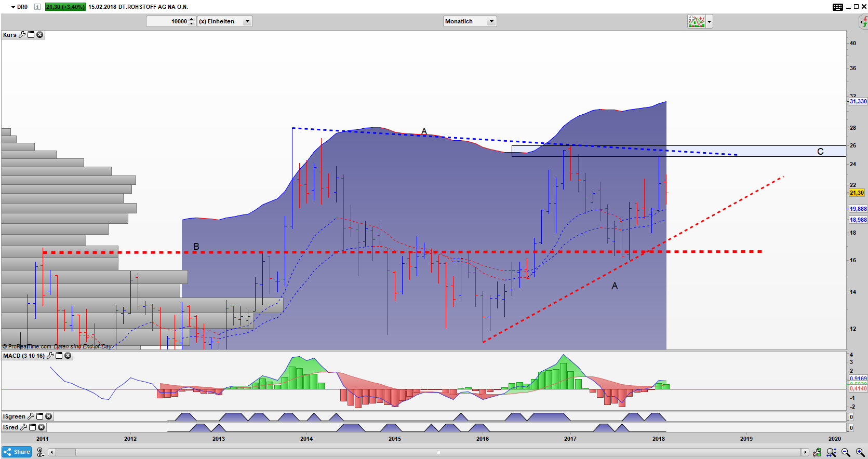This screenshot has width=868, height=459.
Task: Maximize the MACD indicator panel
Action: click(59, 356)
